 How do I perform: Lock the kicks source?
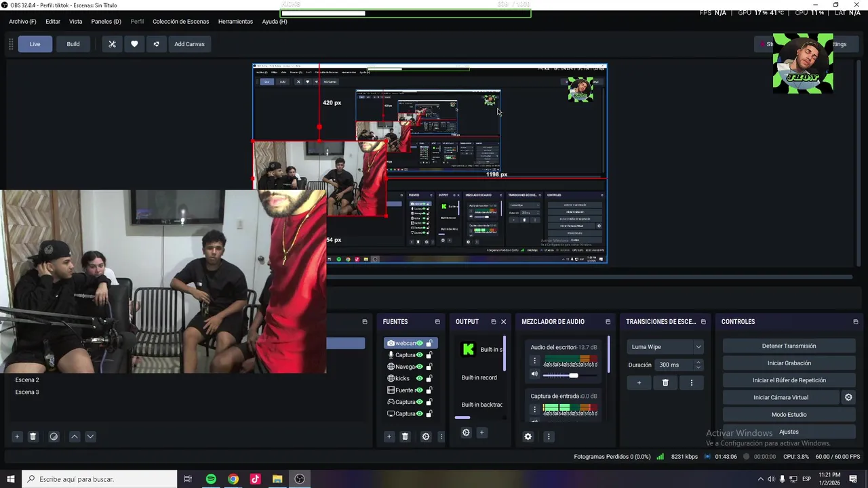click(x=429, y=378)
